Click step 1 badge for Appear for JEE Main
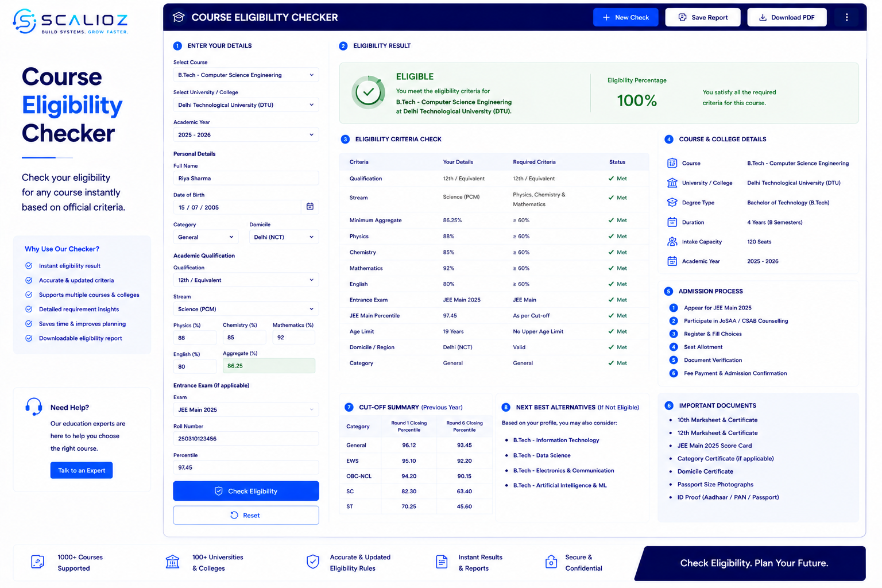Screen dimensions: 882x588 tap(674, 308)
